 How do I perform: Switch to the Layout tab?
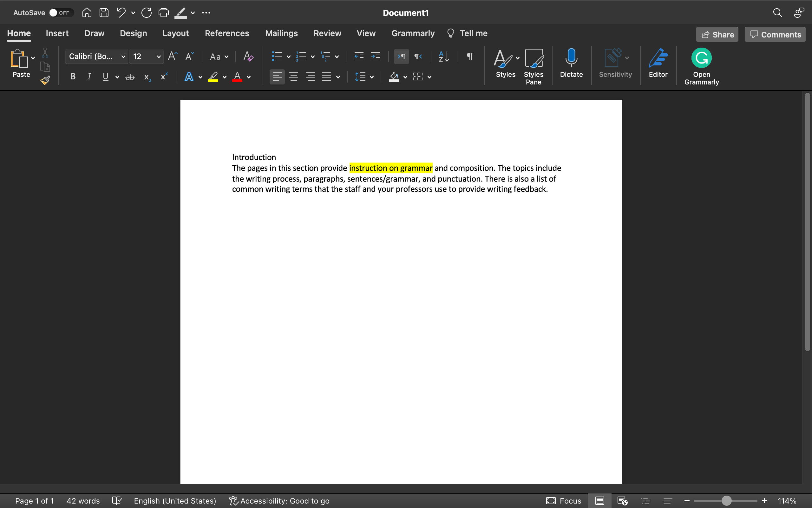[x=175, y=33]
